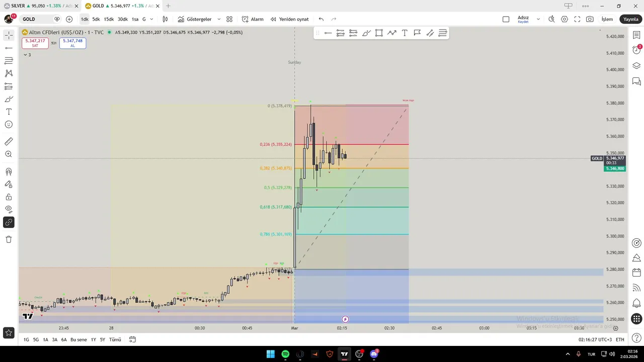644x362 pixels.
Task: Take a chart snapshot with the camera icon
Action: point(590,19)
